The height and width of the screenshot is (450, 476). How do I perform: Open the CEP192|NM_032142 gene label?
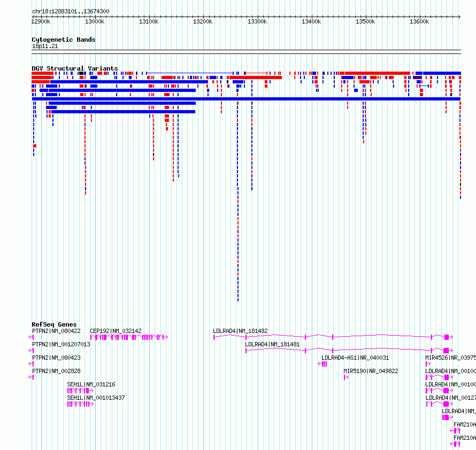coord(116,331)
